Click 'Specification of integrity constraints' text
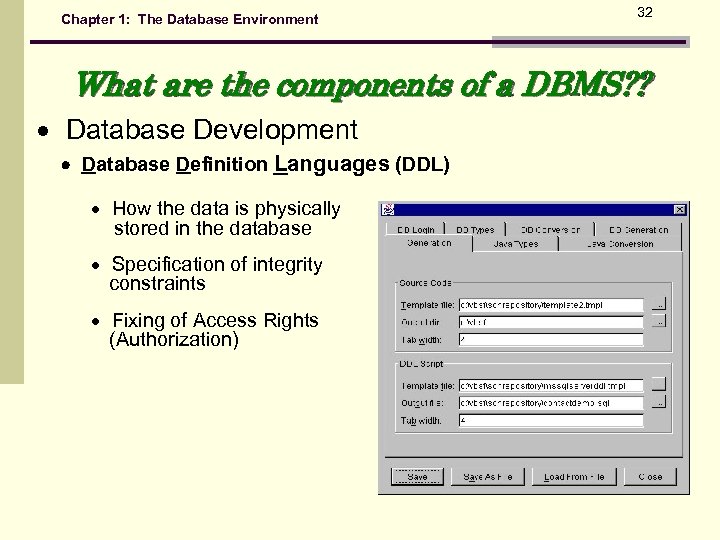Screen dimensions: 720x540 [x=216, y=274]
